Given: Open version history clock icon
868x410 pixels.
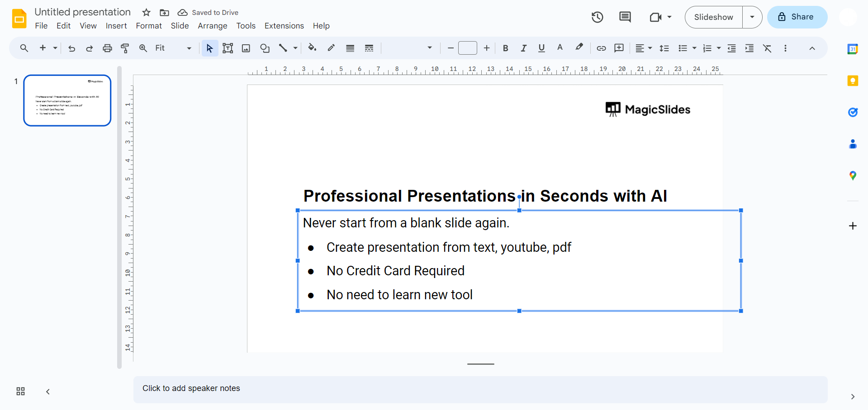Looking at the screenshot, I should point(598,17).
